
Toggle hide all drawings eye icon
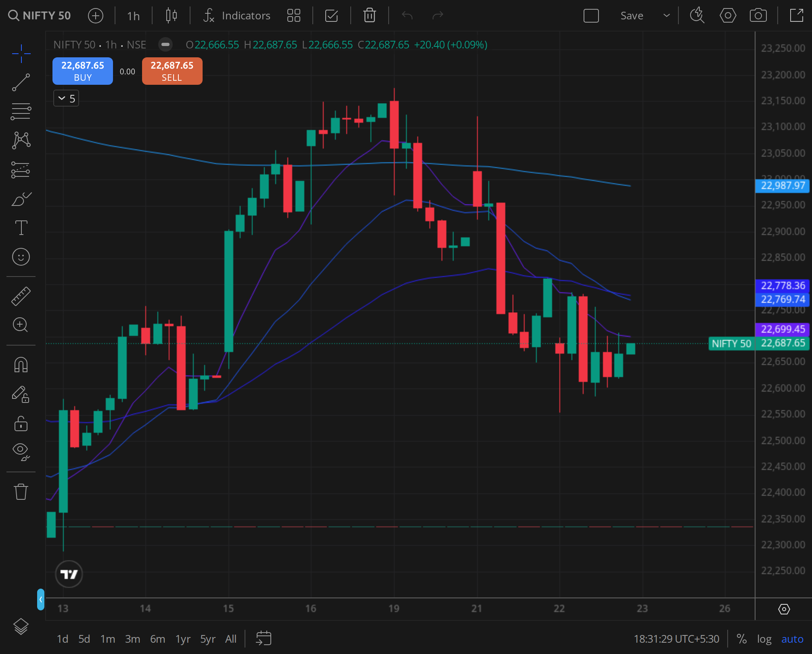[21, 451]
